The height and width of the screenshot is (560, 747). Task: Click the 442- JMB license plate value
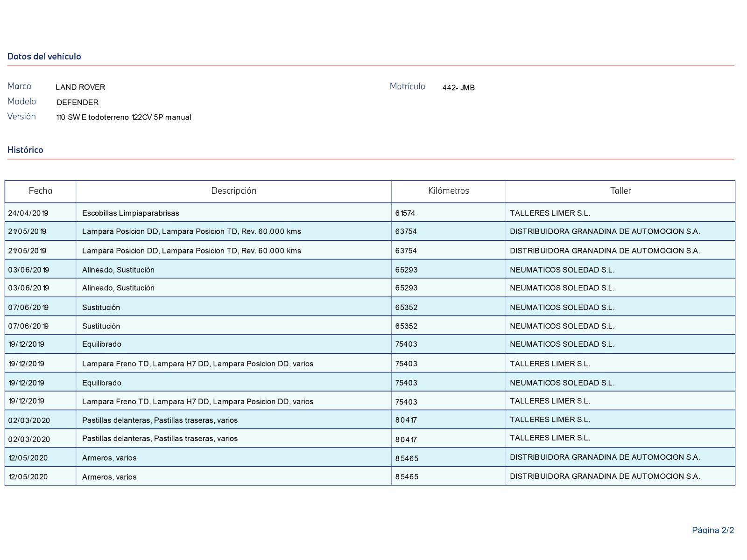(x=458, y=88)
